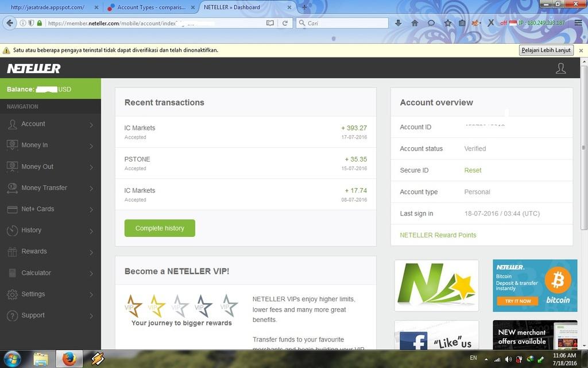588x368 pixels.
Task: Go back with the browser back arrow
Action: pos(10,23)
